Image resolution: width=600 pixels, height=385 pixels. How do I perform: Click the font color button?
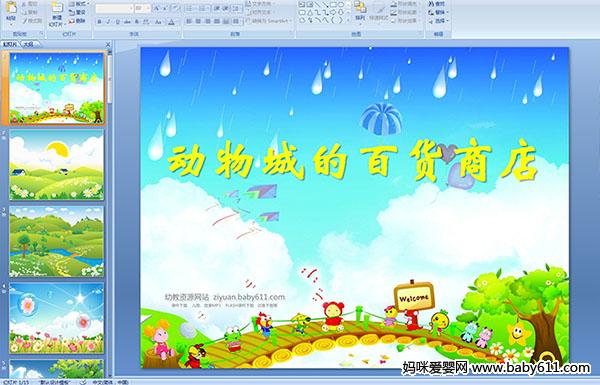click(172, 22)
